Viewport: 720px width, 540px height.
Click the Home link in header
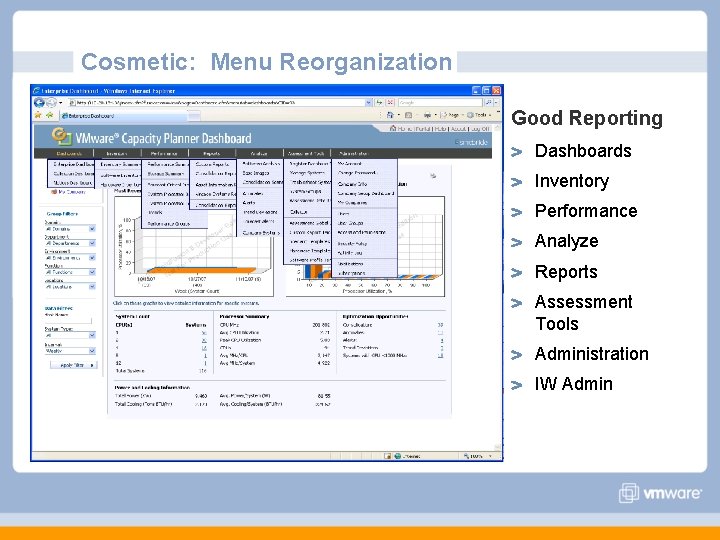point(405,129)
